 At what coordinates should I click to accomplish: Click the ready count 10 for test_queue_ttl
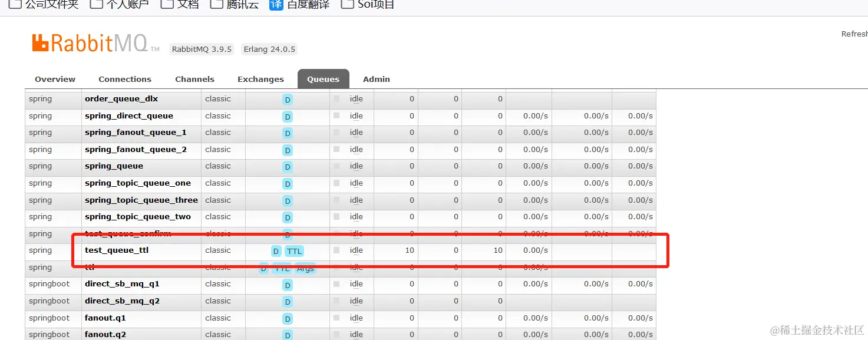click(x=410, y=250)
